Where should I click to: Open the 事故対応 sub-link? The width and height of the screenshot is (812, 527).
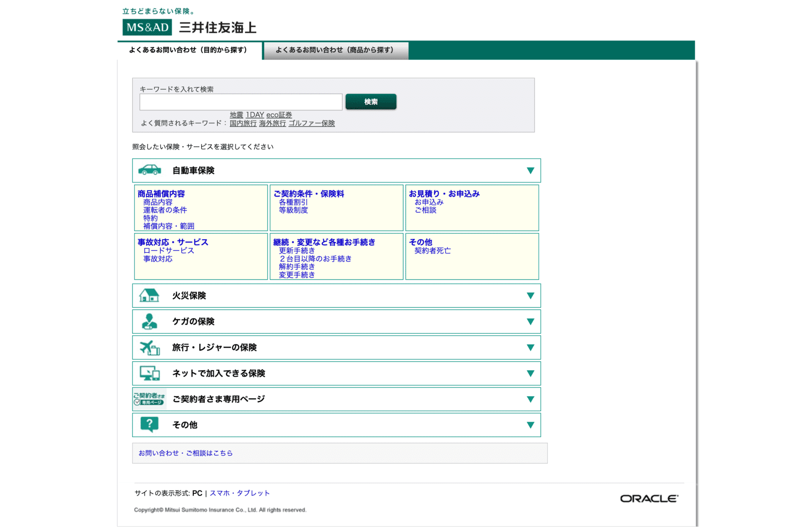pos(158,259)
